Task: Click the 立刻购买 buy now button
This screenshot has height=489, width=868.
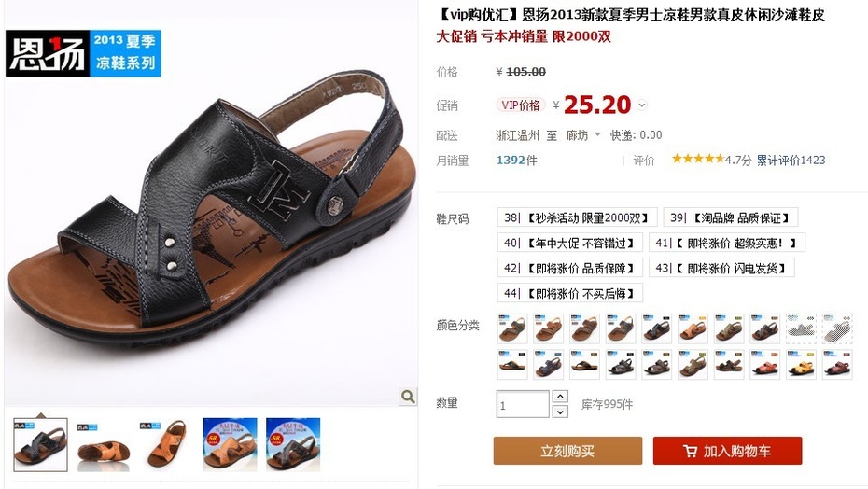Action: click(567, 451)
